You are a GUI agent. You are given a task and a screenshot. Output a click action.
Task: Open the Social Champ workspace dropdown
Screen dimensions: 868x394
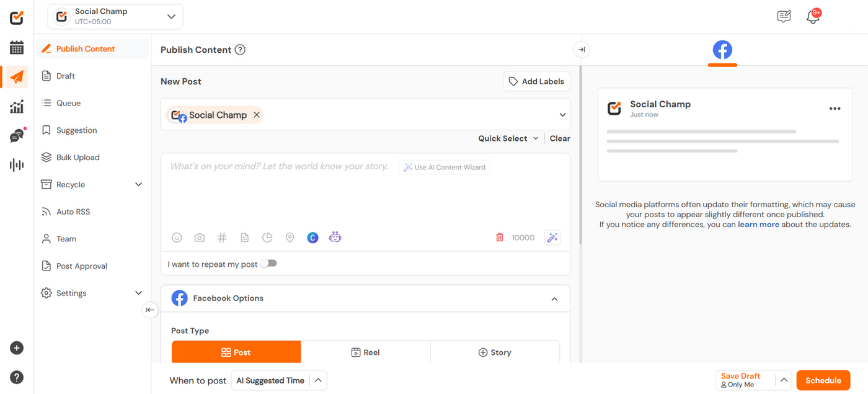tap(115, 17)
